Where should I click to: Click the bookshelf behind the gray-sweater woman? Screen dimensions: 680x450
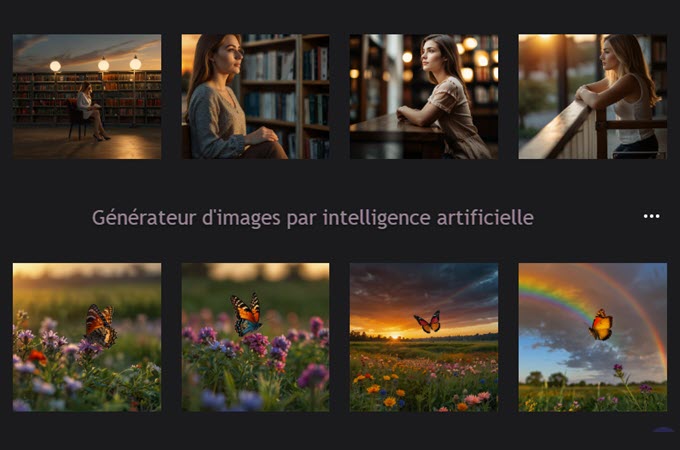coord(286,93)
